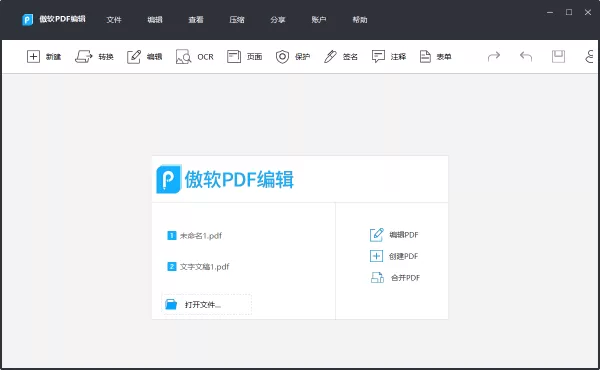
Task: Click the number 2 badge beside 文字文稿1.pdf
Action: [x=171, y=266]
